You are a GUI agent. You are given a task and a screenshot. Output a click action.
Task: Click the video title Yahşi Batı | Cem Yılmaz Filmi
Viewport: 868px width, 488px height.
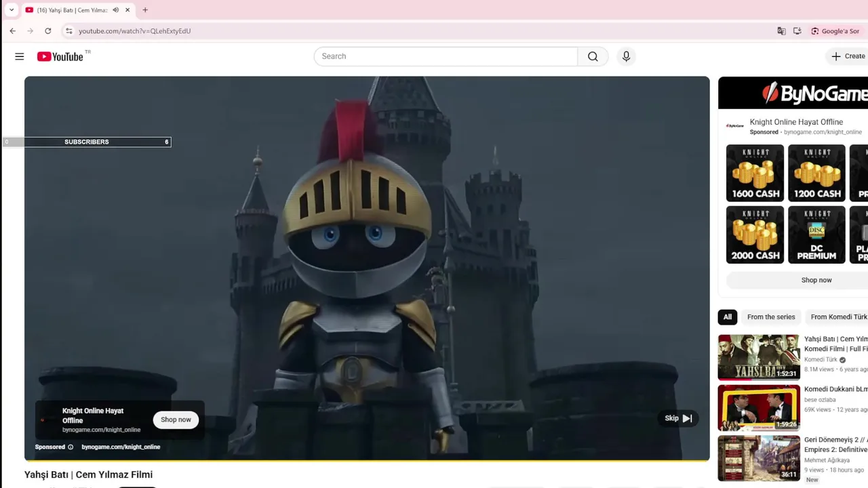tap(88, 474)
